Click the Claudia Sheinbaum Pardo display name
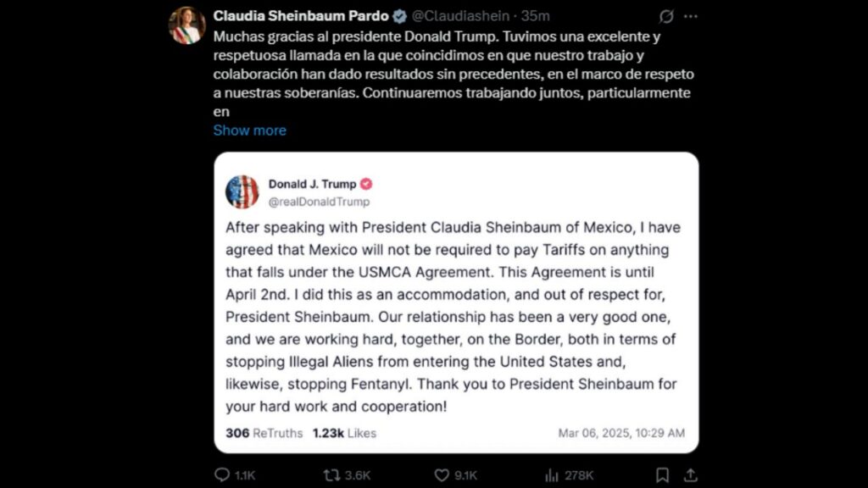 pos(301,16)
